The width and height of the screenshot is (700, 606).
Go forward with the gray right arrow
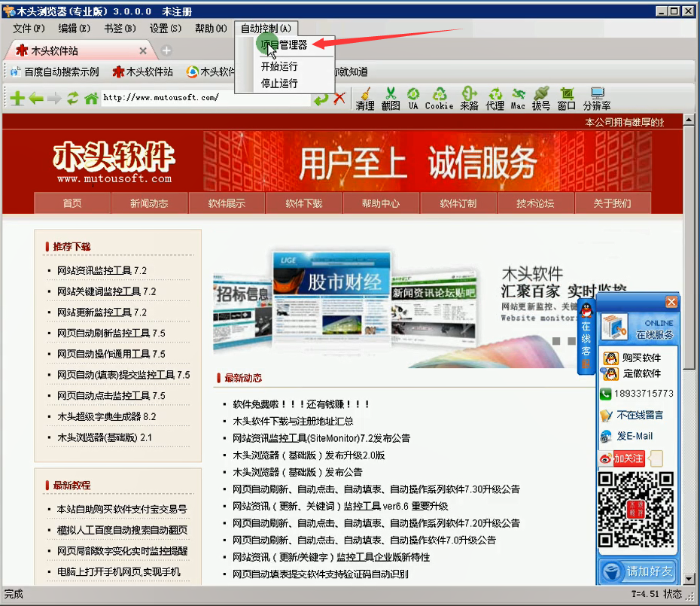click(x=54, y=99)
